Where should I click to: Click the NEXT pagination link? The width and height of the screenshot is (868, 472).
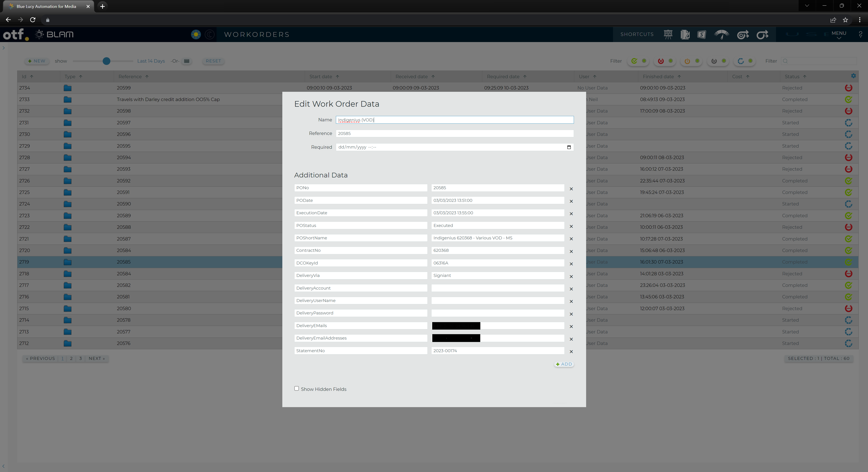(96, 359)
